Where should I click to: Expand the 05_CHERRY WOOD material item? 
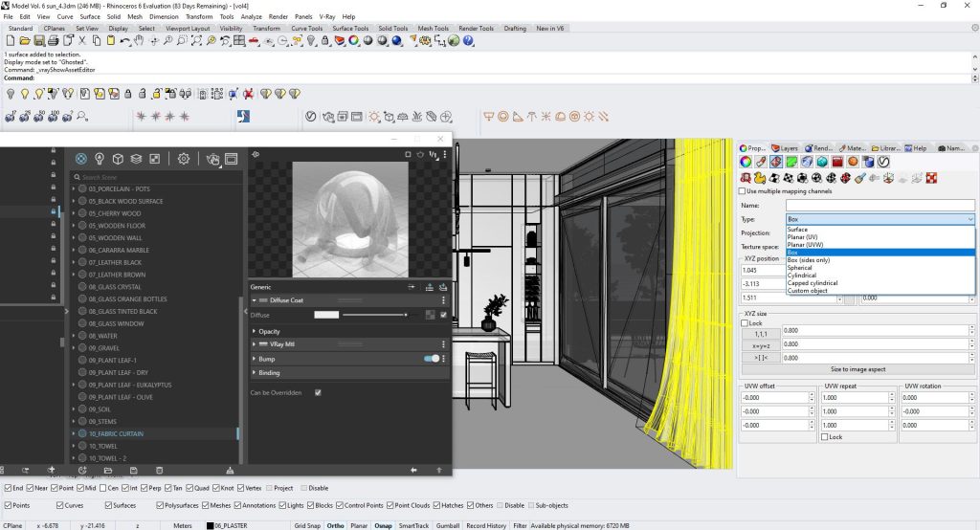coord(74,213)
